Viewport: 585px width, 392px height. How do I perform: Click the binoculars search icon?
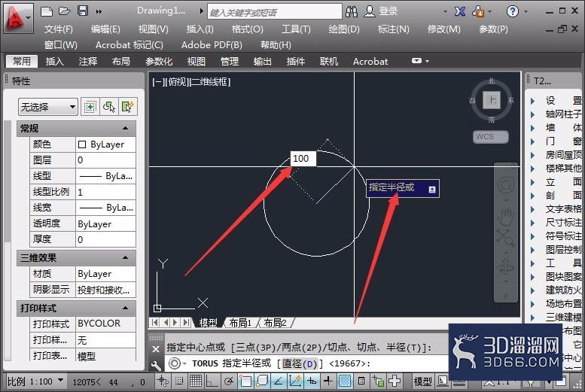352,12
